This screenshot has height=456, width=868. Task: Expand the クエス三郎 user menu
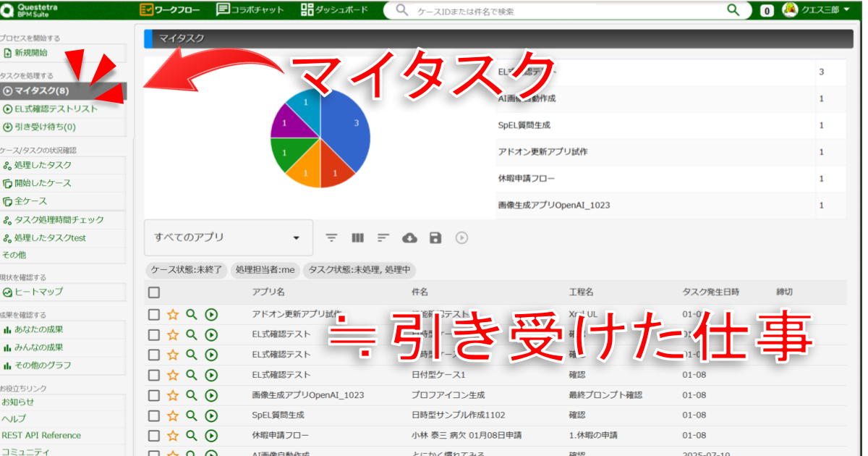[825, 10]
